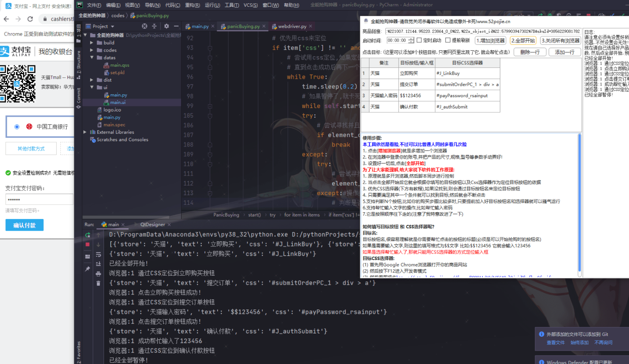Collapse the datas folder

point(91,58)
